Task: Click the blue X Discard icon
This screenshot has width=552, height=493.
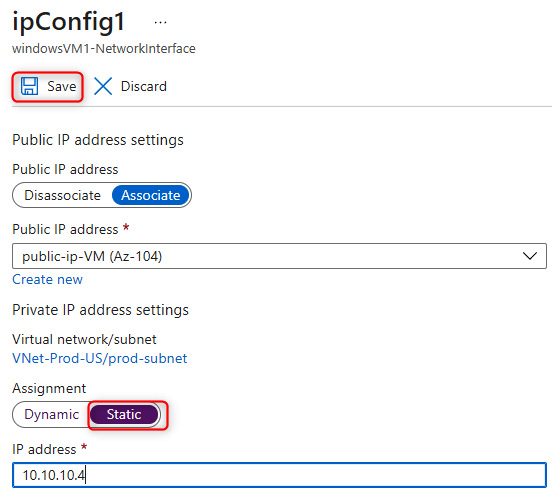Action: click(103, 86)
